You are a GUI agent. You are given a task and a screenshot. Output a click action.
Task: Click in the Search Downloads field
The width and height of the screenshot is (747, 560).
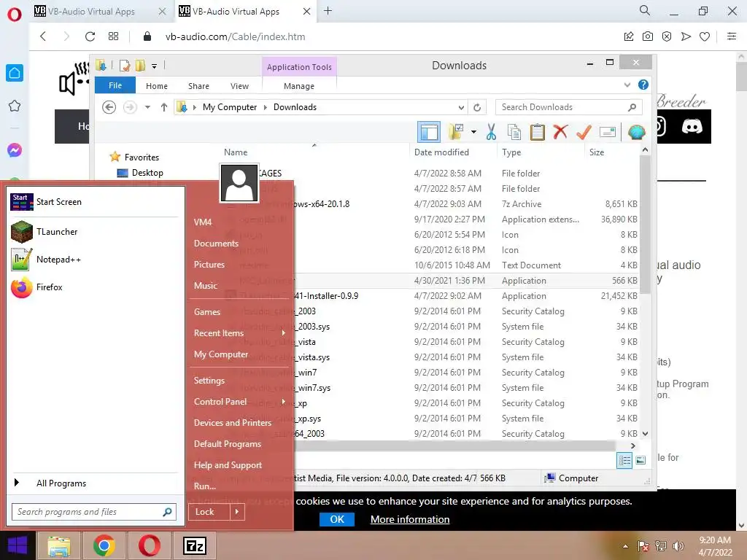pos(569,107)
